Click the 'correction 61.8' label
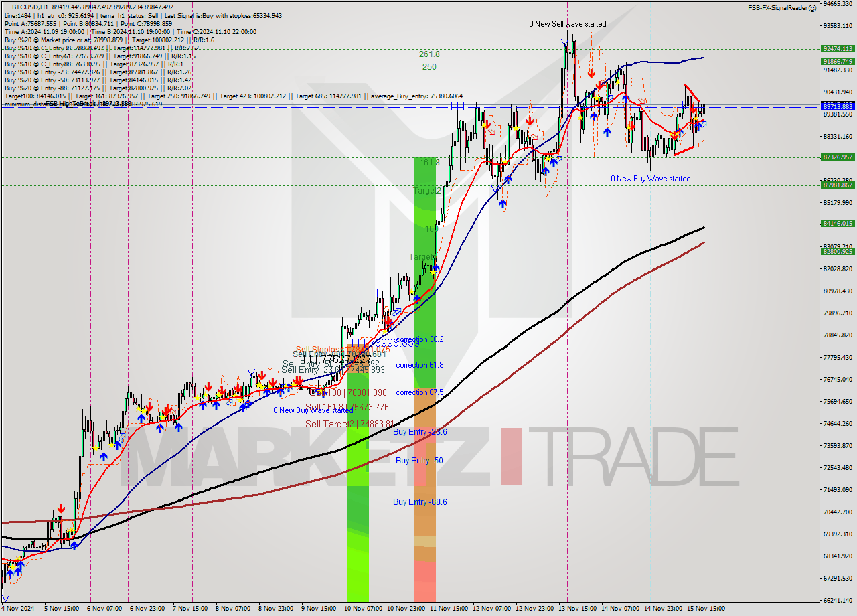 click(x=420, y=365)
